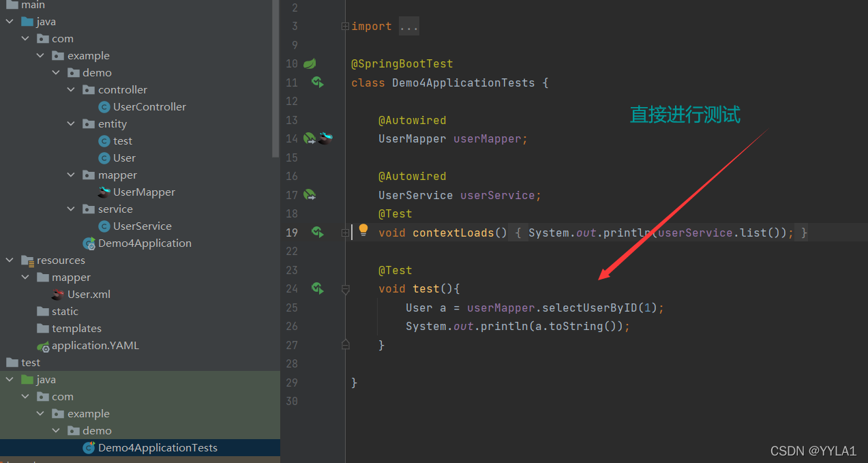Select the Demo4Application Spring Boot class icon

pyautogui.click(x=89, y=243)
